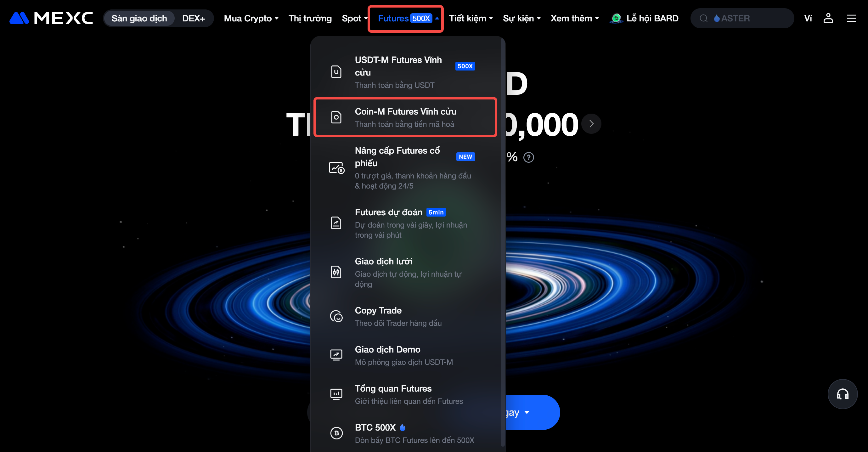Select the Sàn giao dịch toggle option
This screenshot has width=868, height=452.
pos(139,18)
